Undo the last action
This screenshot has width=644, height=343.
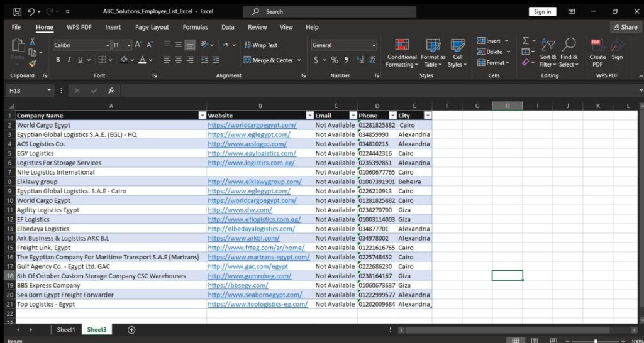(31, 12)
